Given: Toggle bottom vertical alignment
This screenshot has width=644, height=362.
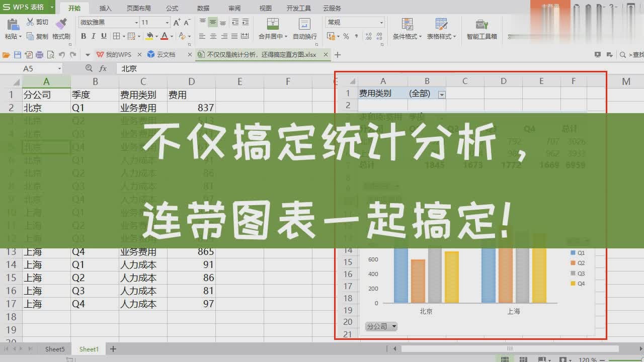Looking at the screenshot, I should (223, 22).
